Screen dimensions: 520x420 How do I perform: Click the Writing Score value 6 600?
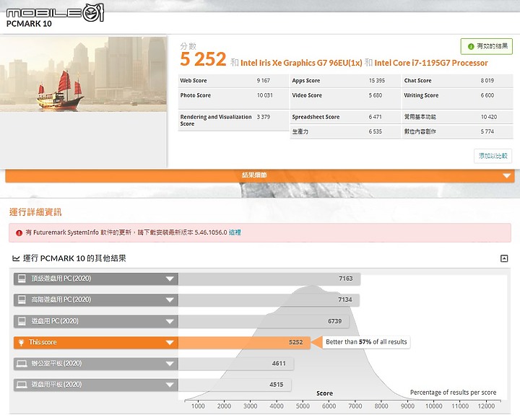pos(487,95)
